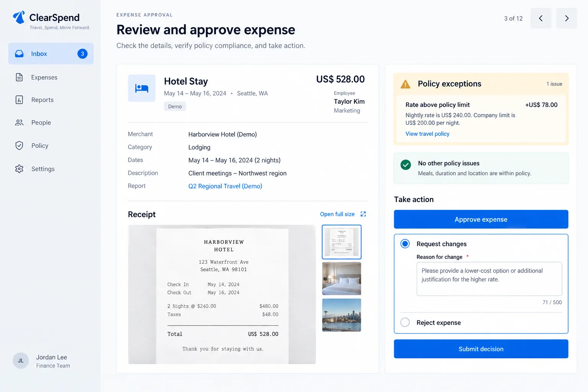Click the Approve expense button
The height and width of the screenshot is (392, 588).
click(481, 219)
